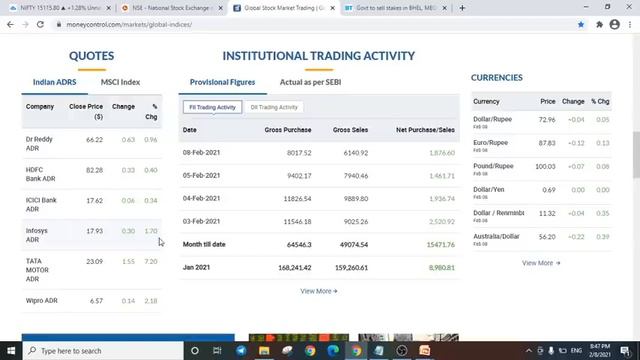640x360 pixels.
Task: Open Chrome three-dot menu
Action: point(630,24)
